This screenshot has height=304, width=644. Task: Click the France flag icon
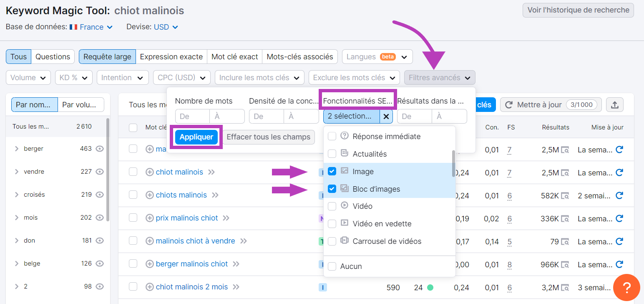73,27
